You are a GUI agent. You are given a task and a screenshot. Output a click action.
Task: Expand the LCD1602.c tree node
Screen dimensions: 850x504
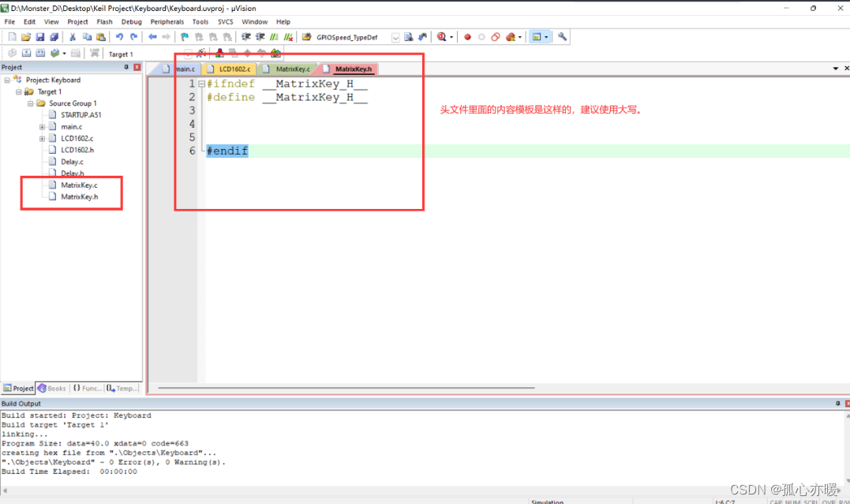click(43, 139)
